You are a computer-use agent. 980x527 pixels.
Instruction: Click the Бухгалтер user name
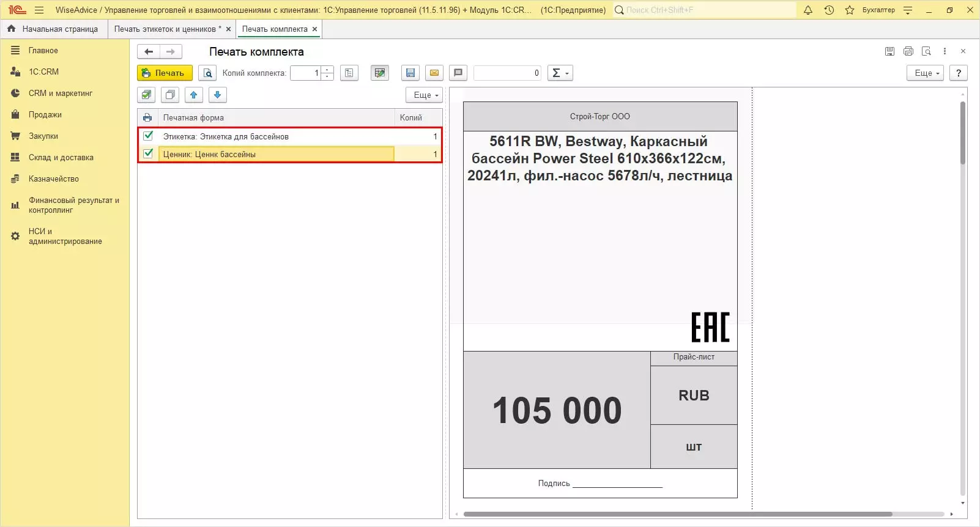coord(878,10)
